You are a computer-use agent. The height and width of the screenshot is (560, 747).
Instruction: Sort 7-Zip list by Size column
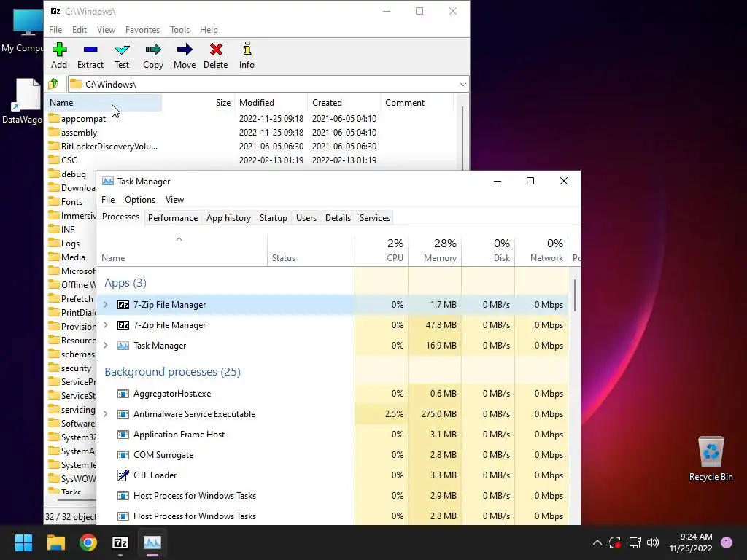198,102
